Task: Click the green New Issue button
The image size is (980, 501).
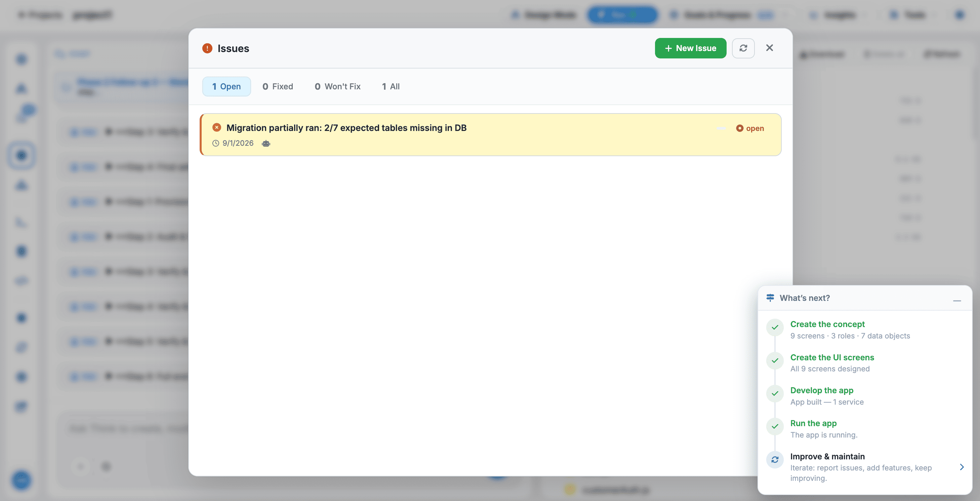Action: (690, 48)
